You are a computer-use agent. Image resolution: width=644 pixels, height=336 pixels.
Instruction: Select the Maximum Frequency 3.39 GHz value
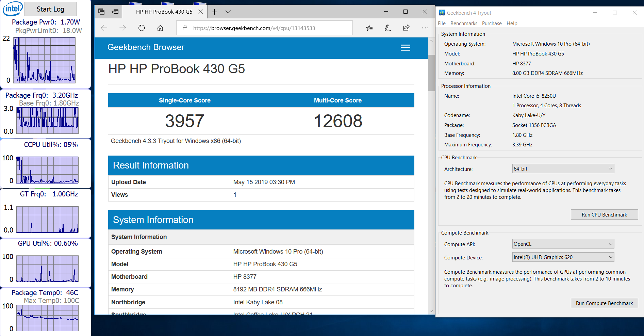tap(522, 145)
